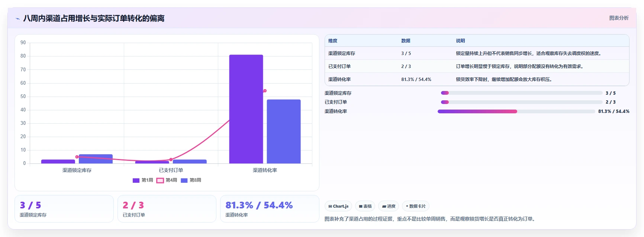This screenshot has width=644, height=237.
Task: Click the 维度 column header
Action: (x=333, y=41)
